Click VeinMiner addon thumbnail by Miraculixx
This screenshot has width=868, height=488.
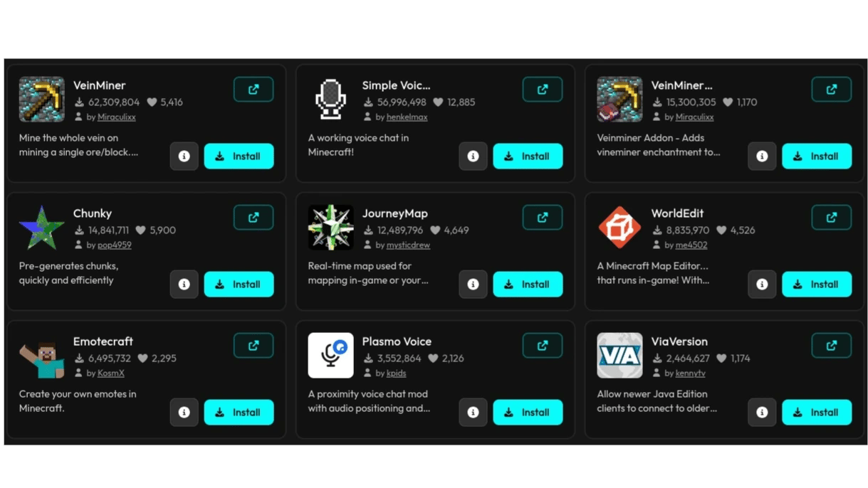click(x=620, y=100)
